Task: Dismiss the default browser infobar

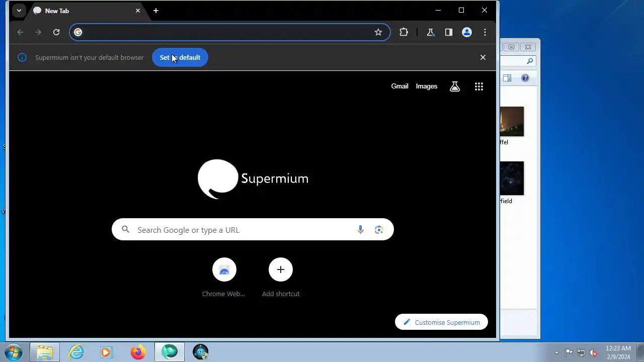Action: (x=483, y=57)
